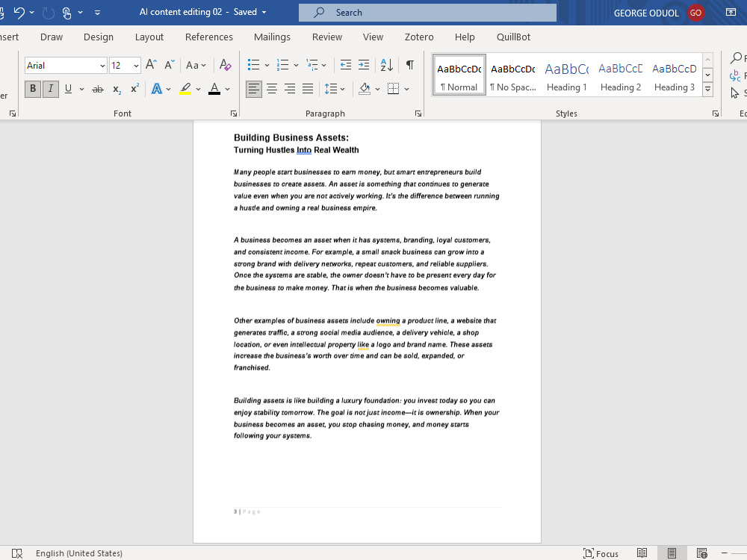Open the Review tab
Screen dimensions: 747x560
coord(327,37)
